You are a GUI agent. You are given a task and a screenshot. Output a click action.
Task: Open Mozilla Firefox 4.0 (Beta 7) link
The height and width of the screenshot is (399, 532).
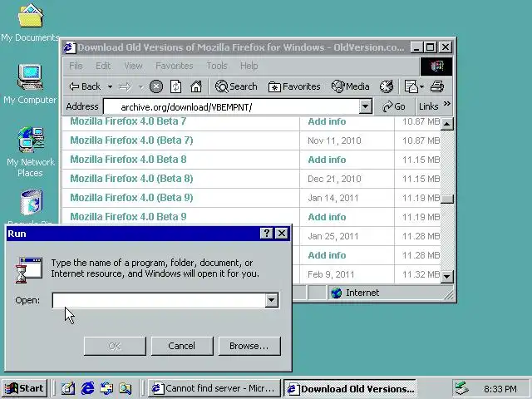click(x=131, y=140)
